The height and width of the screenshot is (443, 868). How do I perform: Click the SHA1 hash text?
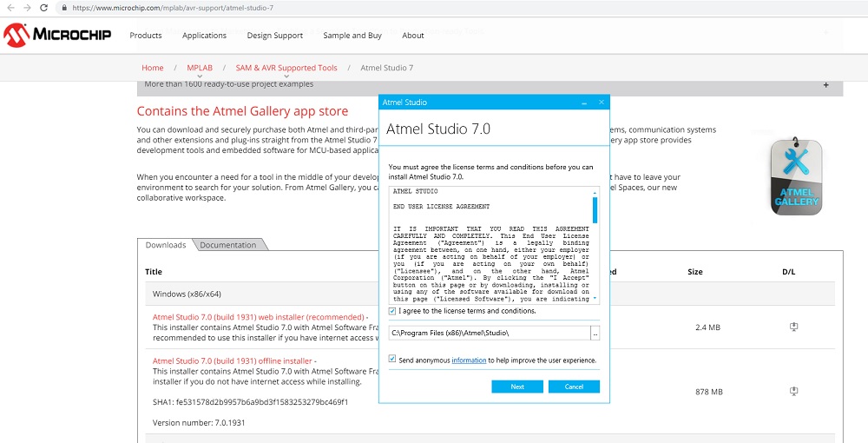point(250,402)
